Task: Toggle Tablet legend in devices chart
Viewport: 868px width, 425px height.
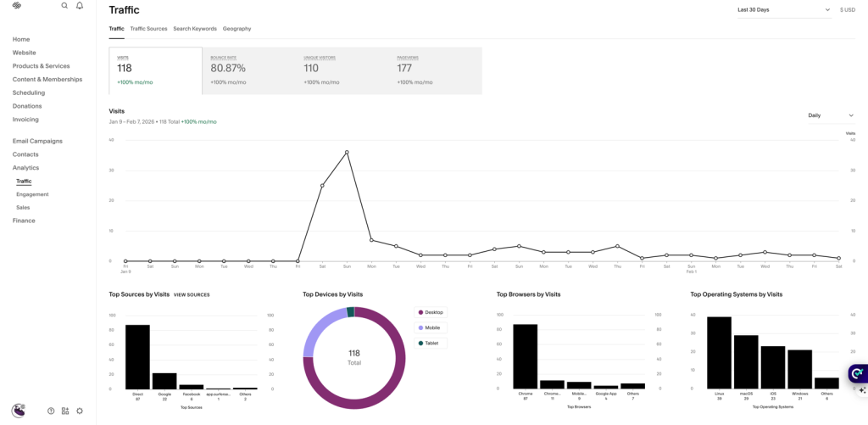Action: coord(431,343)
